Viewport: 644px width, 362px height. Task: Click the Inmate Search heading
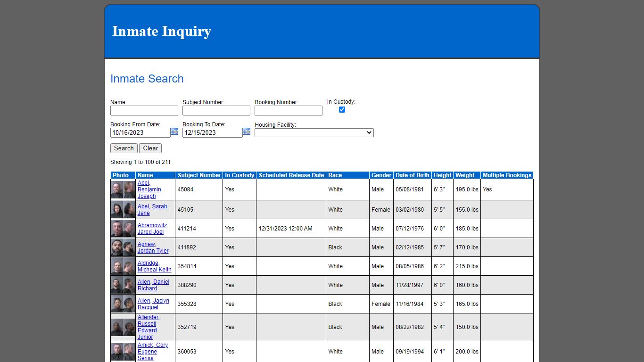click(147, 79)
